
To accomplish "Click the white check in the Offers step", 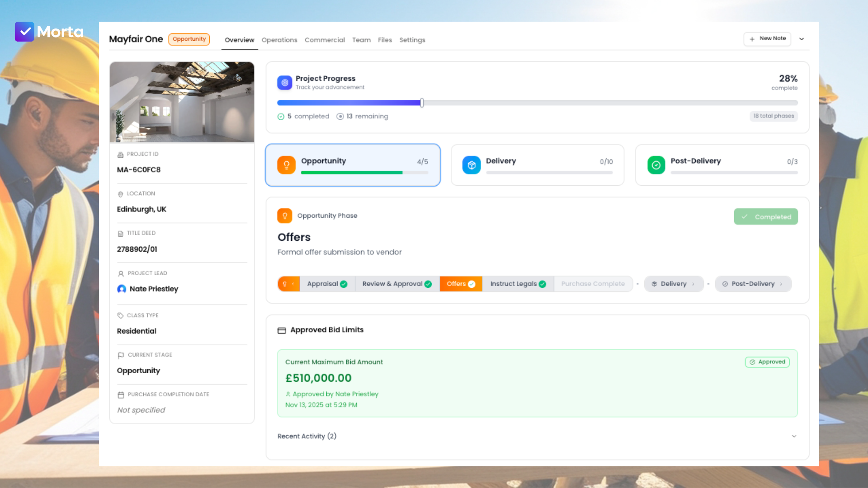I will (472, 284).
